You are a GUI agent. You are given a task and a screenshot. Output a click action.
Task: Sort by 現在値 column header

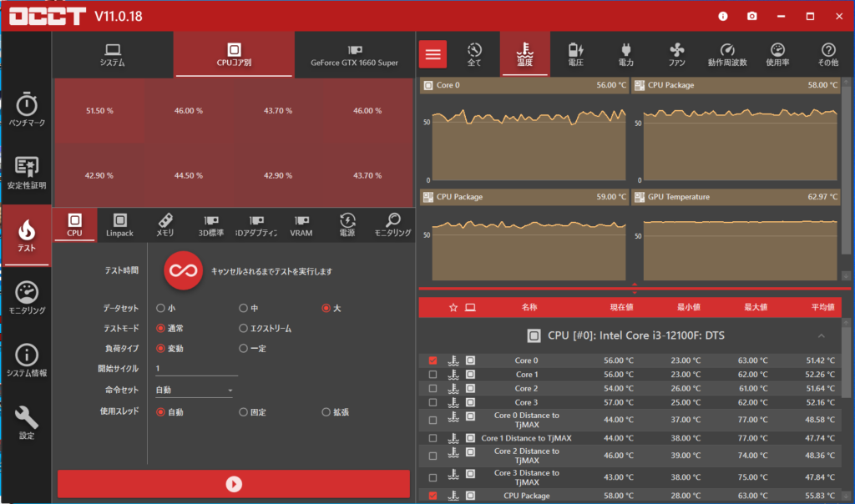coord(621,307)
